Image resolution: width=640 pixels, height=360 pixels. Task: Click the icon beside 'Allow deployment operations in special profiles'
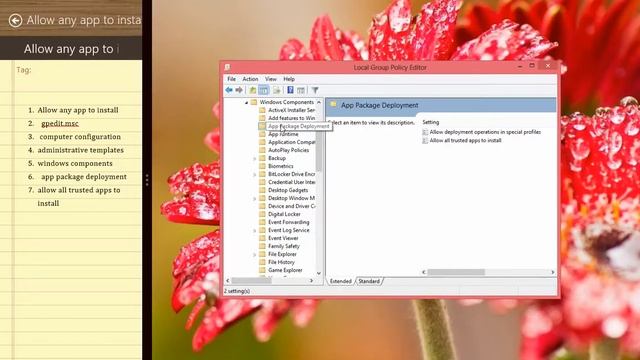[x=425, y=132]
